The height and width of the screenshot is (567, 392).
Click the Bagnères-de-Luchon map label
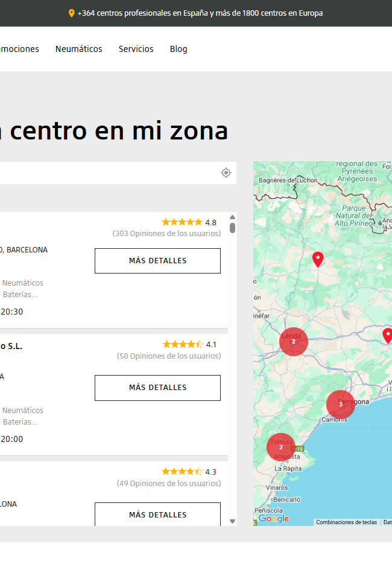click(288, 180)
